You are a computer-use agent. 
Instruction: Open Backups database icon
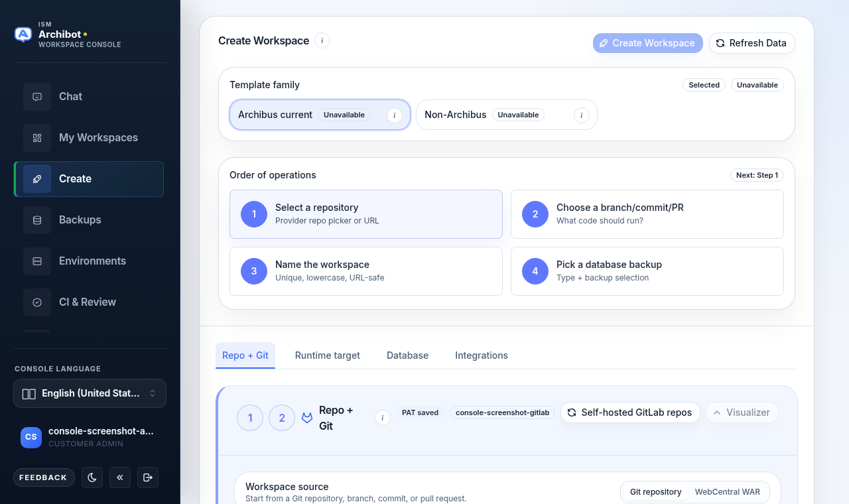[x=37, y=220]
